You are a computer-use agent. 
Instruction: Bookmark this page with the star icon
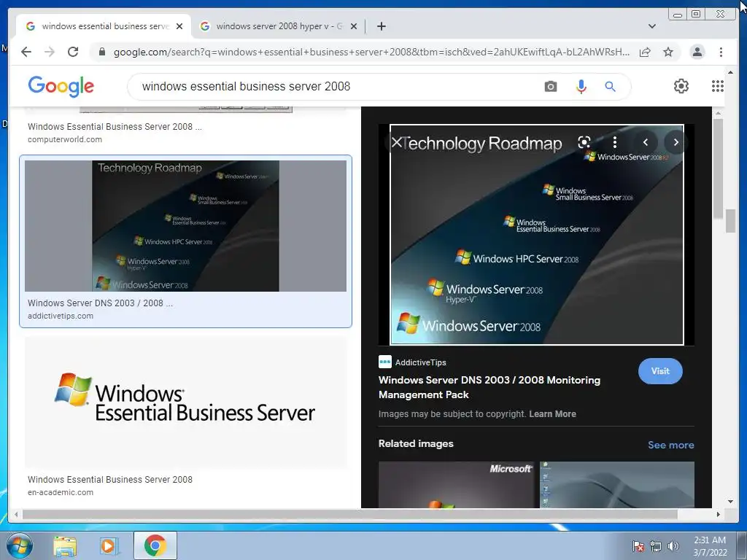pyautogui.click(x=668, y=52)
